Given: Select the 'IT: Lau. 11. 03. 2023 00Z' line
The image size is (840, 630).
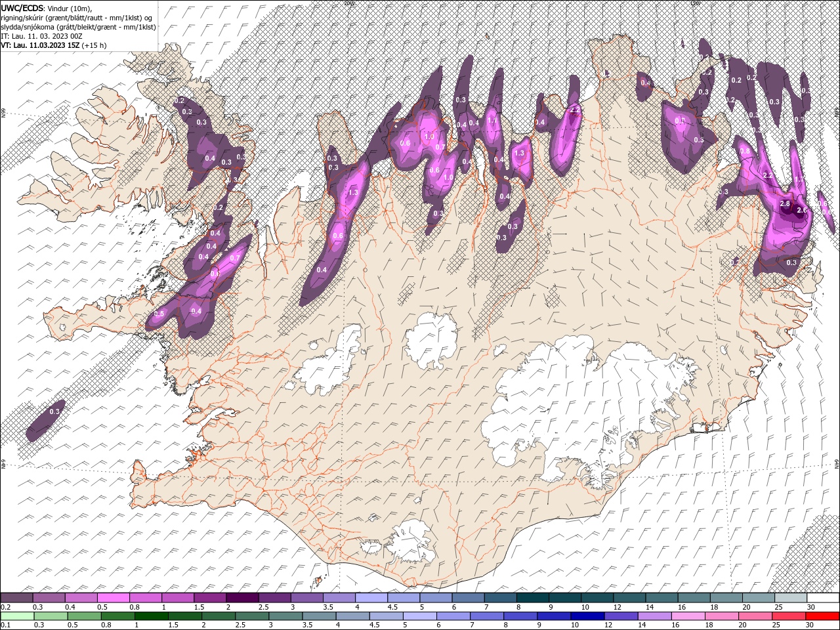Looking at the screenshot, I should tap(42, 36).
